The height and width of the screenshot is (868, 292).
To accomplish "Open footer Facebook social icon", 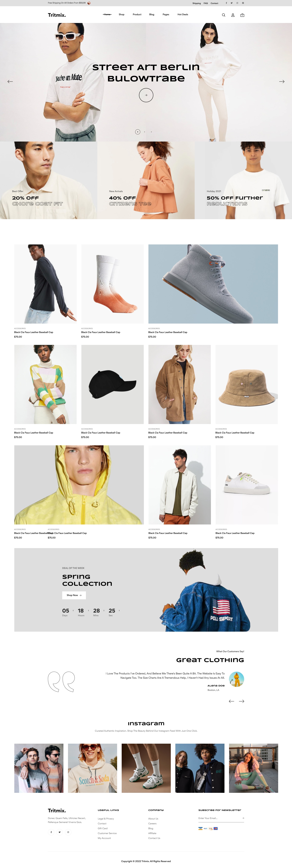I will 51,832.
